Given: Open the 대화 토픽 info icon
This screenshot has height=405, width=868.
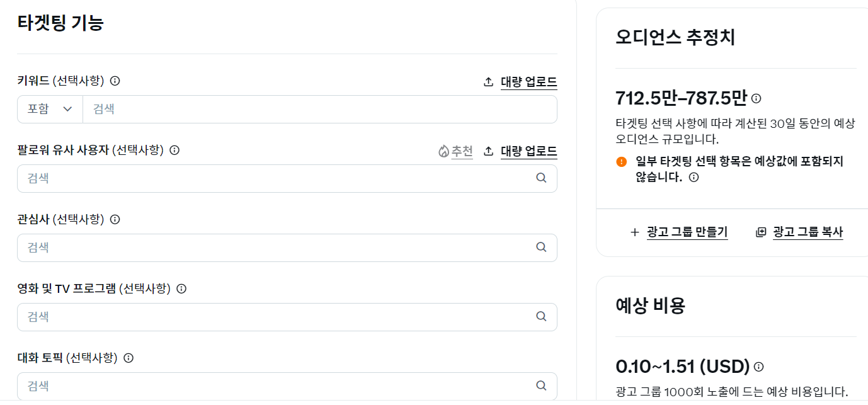Looking at the screenshot, I should 128,358.
